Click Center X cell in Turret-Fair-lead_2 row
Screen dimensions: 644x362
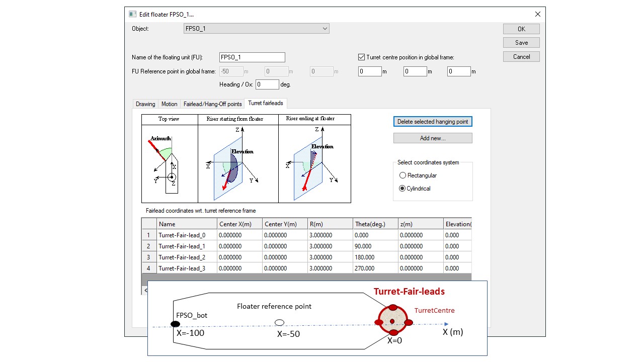tap(240, 257)
